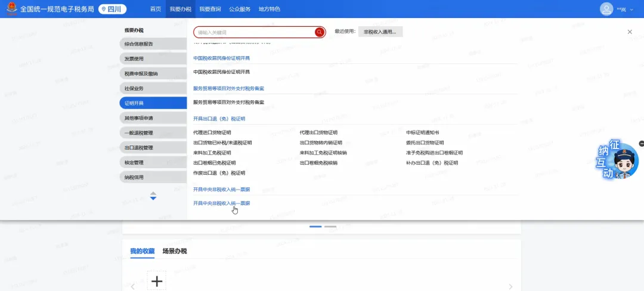Close the 我要办税 menu panel

[630, 32]
